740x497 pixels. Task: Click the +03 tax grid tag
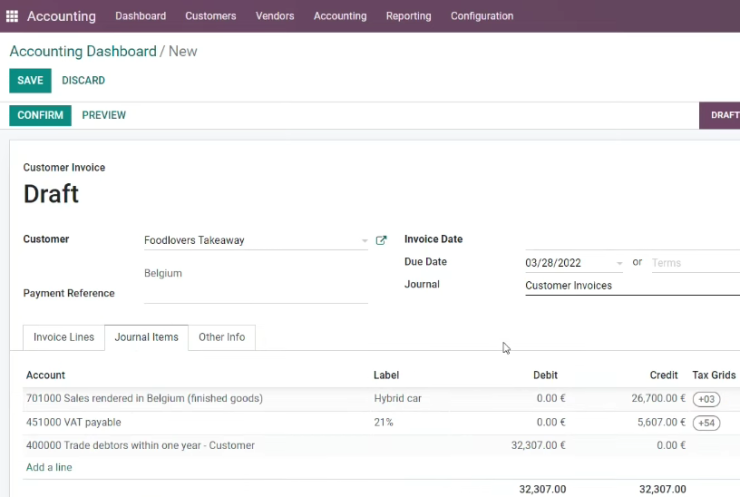click(x=706, y=399)
